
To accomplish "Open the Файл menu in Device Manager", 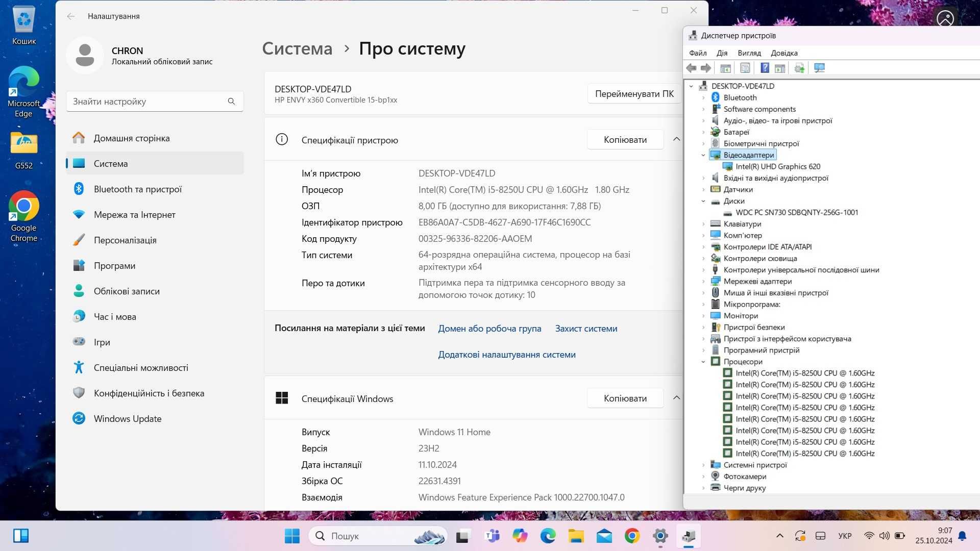I will (x=698, y=53).
